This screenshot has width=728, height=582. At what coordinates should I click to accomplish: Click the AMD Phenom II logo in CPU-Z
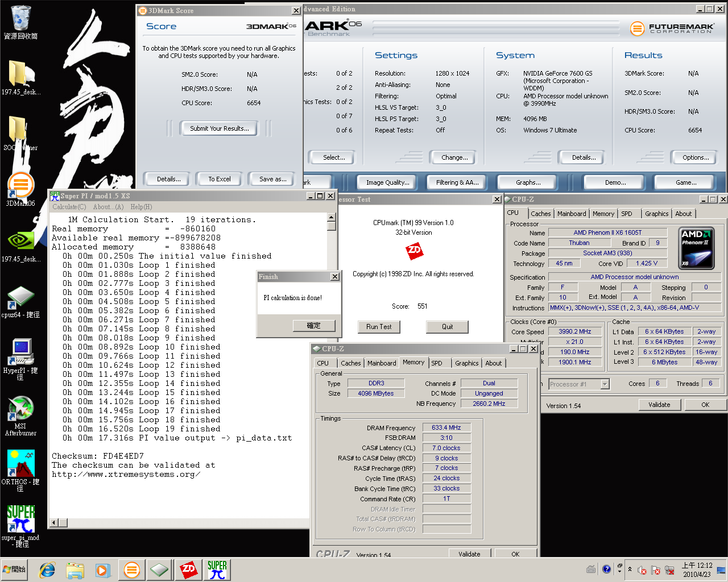tap(697, 248)
